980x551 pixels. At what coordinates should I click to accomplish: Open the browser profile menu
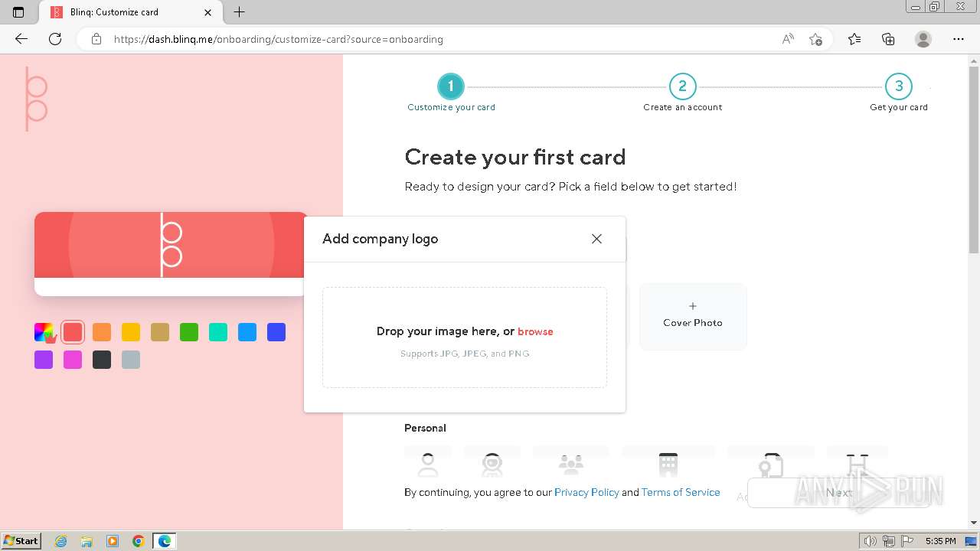(923, 39)
